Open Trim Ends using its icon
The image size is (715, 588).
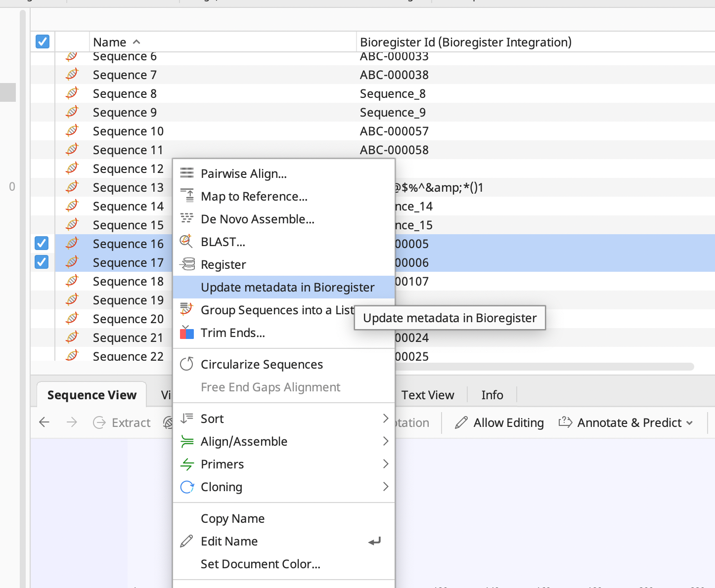[186, 333]
